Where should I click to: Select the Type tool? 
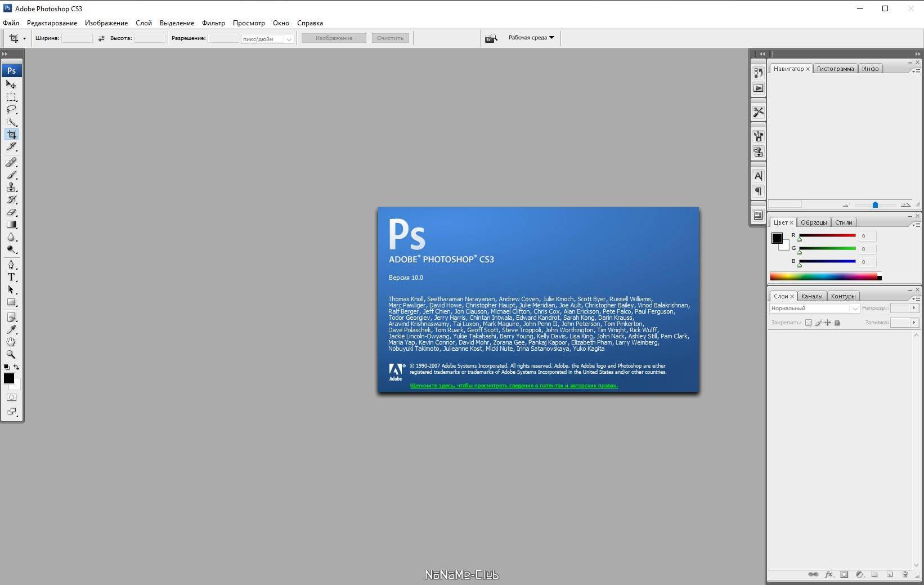coord(11,277)
